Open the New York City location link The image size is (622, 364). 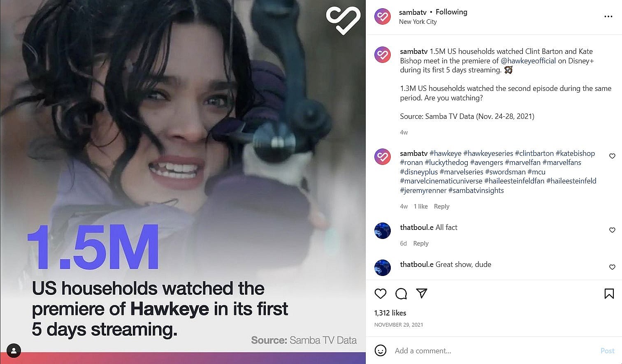[418, 22]
